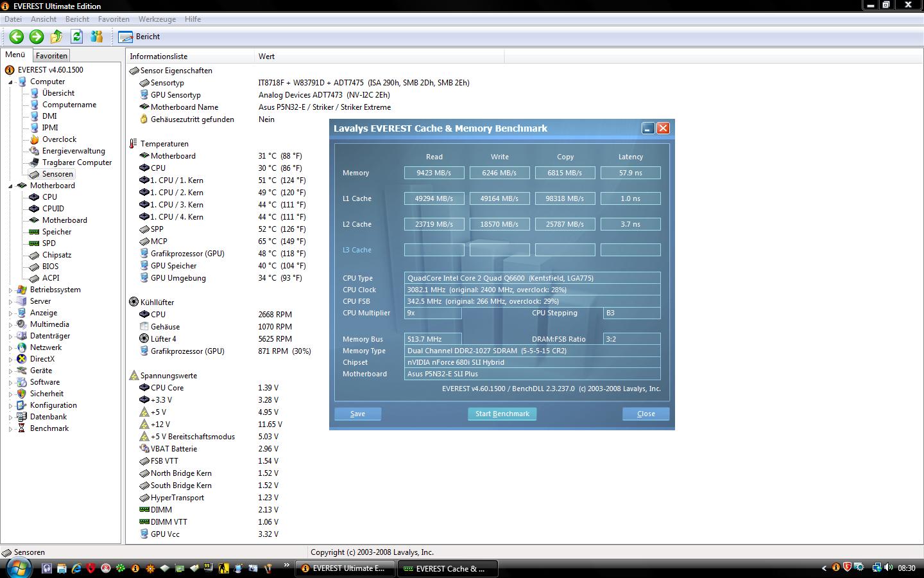Select the Sensoren tree entry

57,174
